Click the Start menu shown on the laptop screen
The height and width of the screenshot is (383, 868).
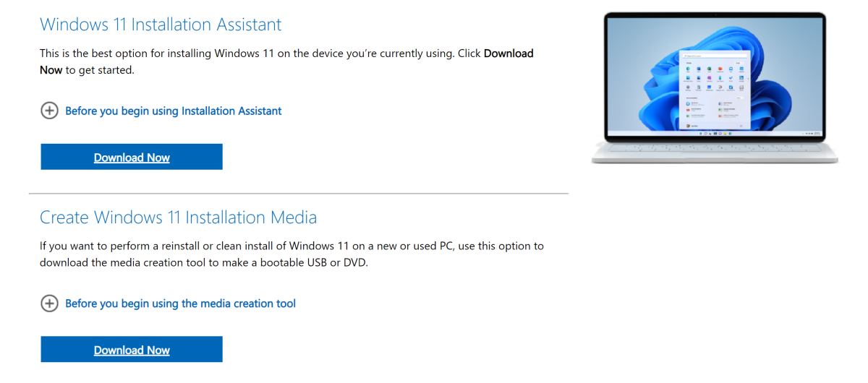tap(714, 89)
